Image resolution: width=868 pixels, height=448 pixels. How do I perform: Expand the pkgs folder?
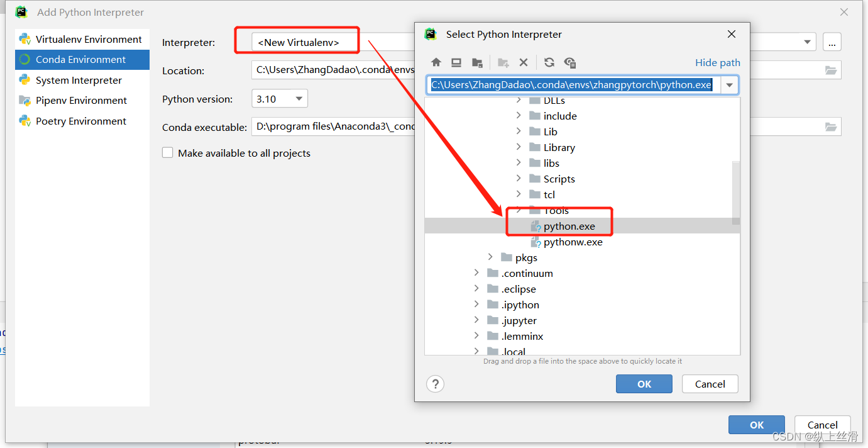(490, 257)
